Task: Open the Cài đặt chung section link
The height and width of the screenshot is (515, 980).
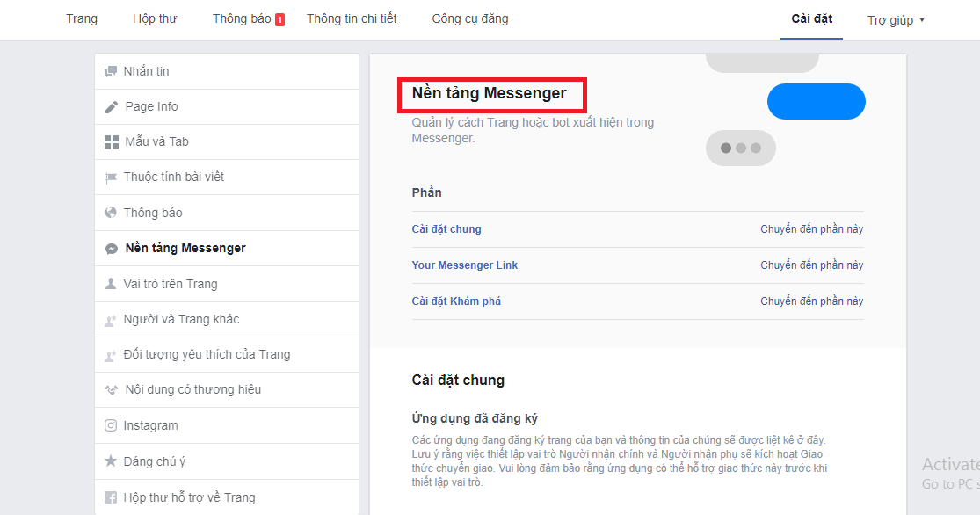Action: pos(446,229)
